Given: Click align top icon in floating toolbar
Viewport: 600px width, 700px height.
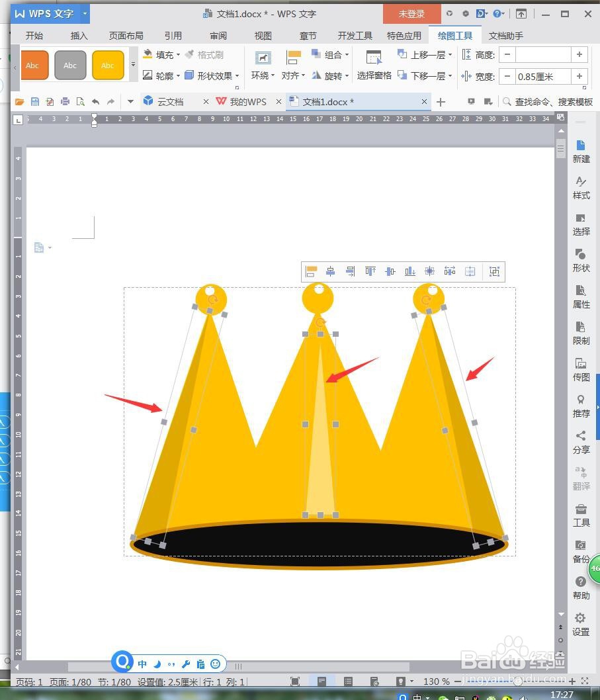Looking at the screenshot, I should (370, 271).
